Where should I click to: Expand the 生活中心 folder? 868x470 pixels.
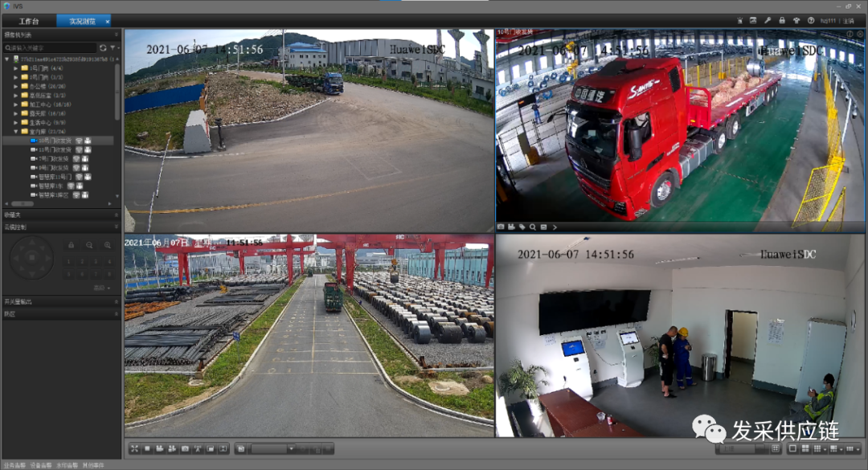(16, 122)
